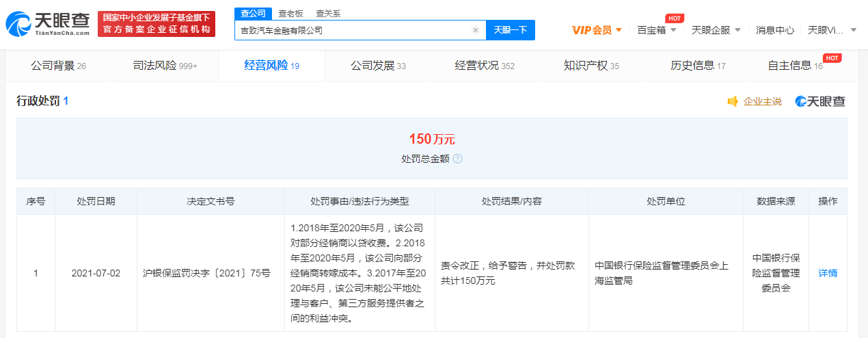The width and height of the screenshot is (868, 338).
Task: Click the red 国家中小企业发展子基金旗下 banner
Action: (x=157, y=24)
